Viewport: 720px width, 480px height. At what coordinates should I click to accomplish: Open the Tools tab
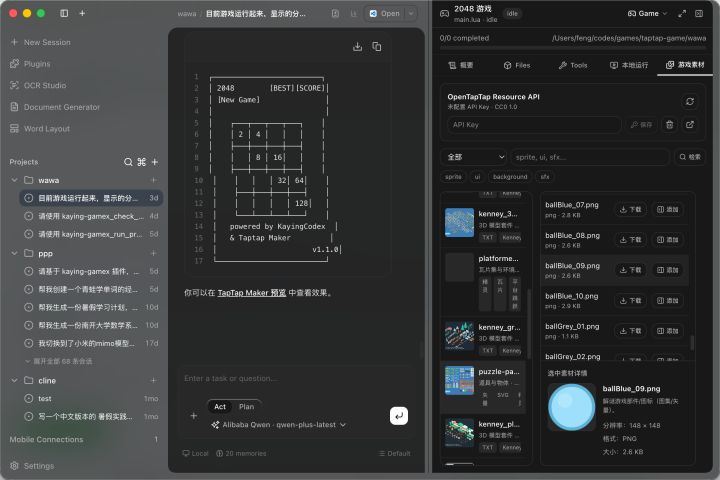click(573, 65)
